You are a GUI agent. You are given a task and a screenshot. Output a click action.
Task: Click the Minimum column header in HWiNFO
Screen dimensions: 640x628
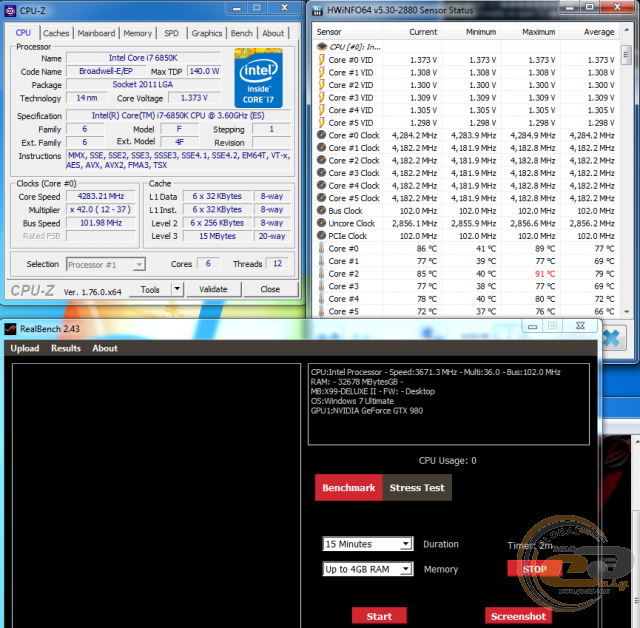[471, 32]
